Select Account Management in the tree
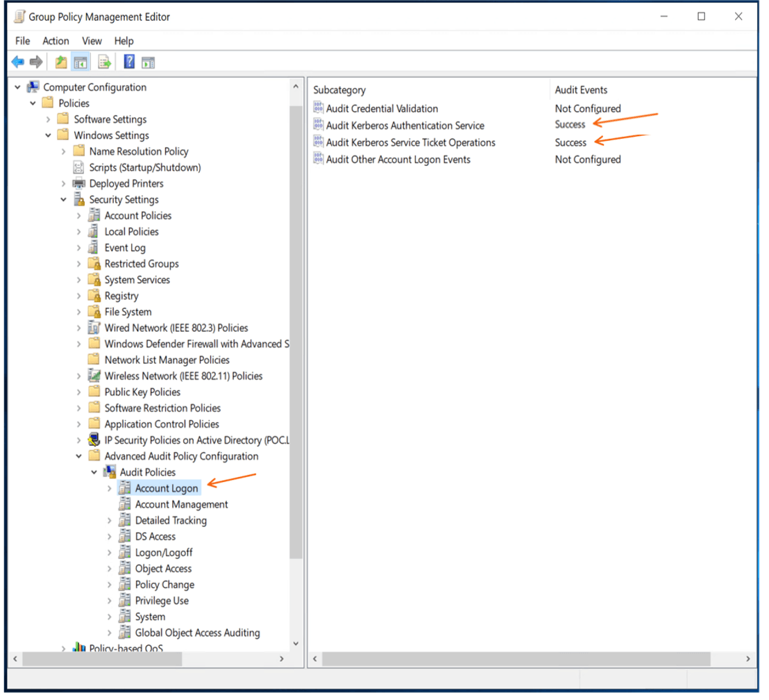The image size is (769, 700). (181, 505)
